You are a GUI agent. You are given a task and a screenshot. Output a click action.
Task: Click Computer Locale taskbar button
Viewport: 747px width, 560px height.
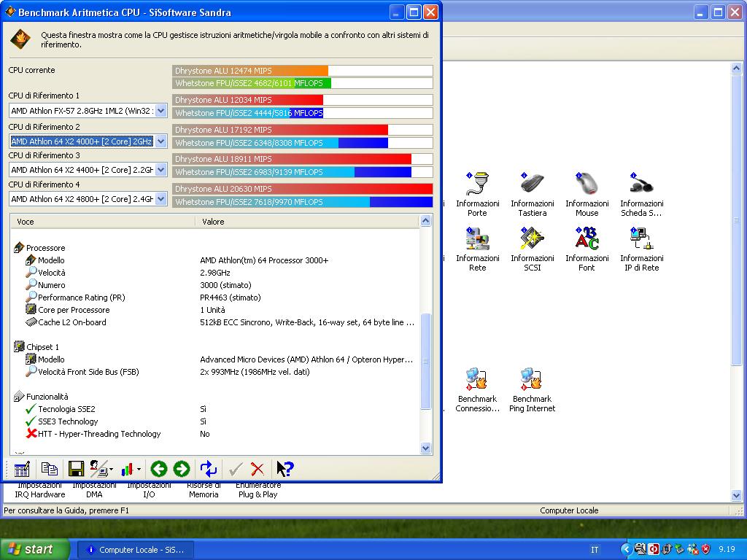(136, 550)
